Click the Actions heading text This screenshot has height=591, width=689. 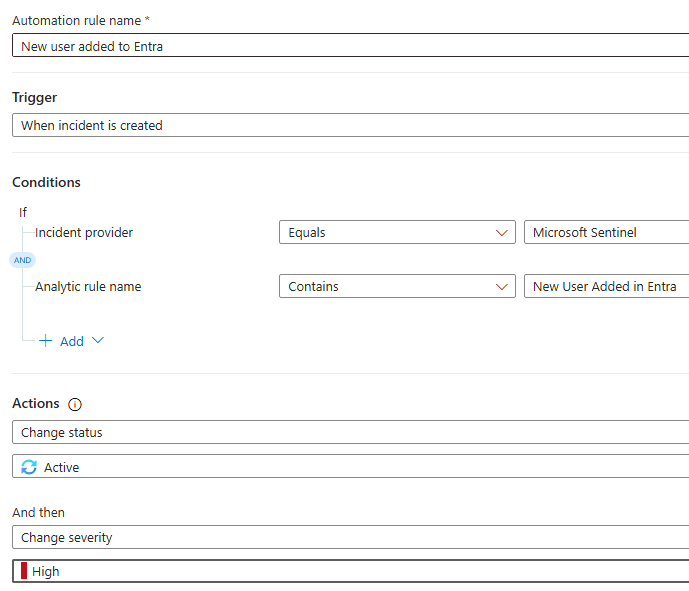(36, 403)
